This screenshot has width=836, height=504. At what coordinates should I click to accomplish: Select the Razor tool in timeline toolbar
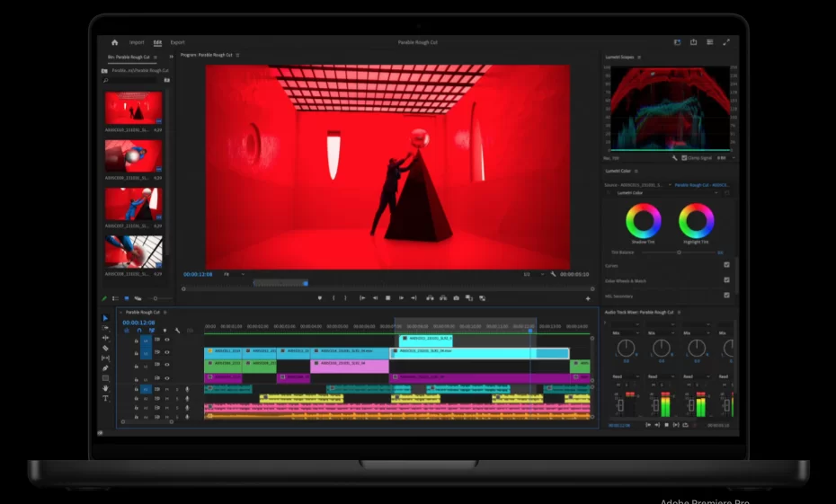pyautogui.click(x=105, y=348)
